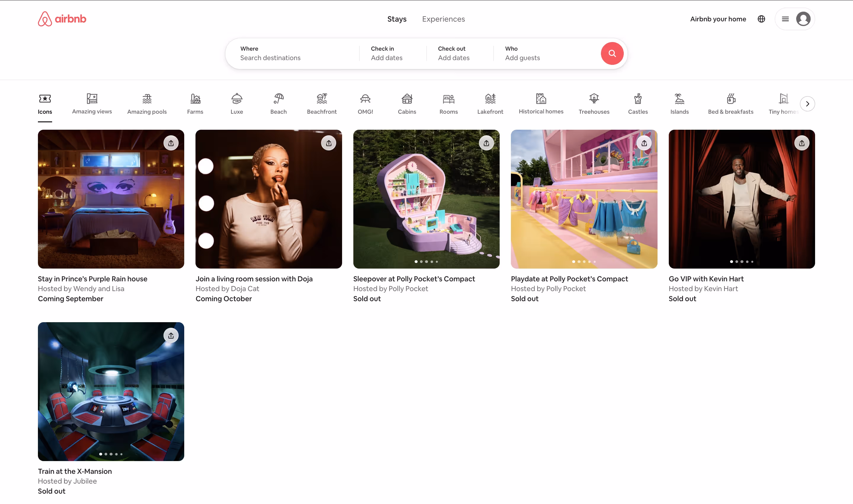Open Sleepover at Polly Pocket's Compact photo
The height and width of the screenshot is (504, 853).
click(426, 199)
